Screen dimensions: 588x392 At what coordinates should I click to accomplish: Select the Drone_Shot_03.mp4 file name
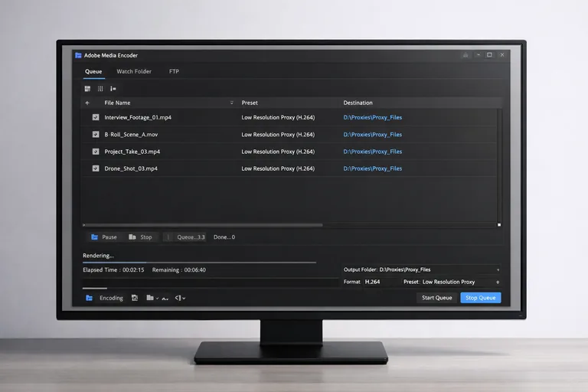[x=131, y=168]
